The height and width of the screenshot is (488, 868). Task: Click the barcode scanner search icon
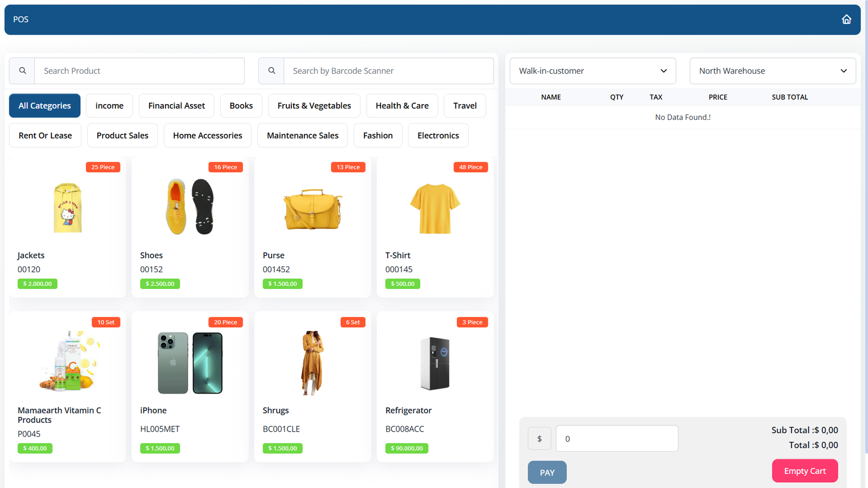(x=271, y=71)
